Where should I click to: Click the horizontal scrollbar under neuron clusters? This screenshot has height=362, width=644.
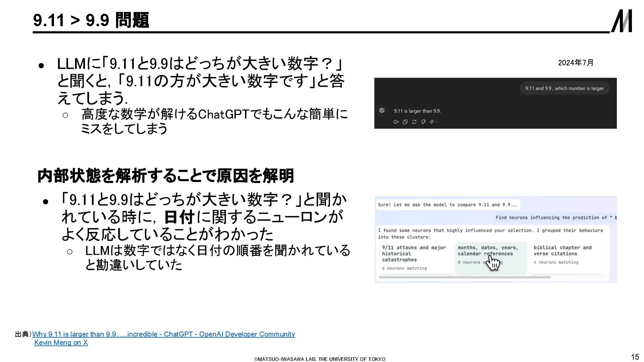[x=465, y=278]
